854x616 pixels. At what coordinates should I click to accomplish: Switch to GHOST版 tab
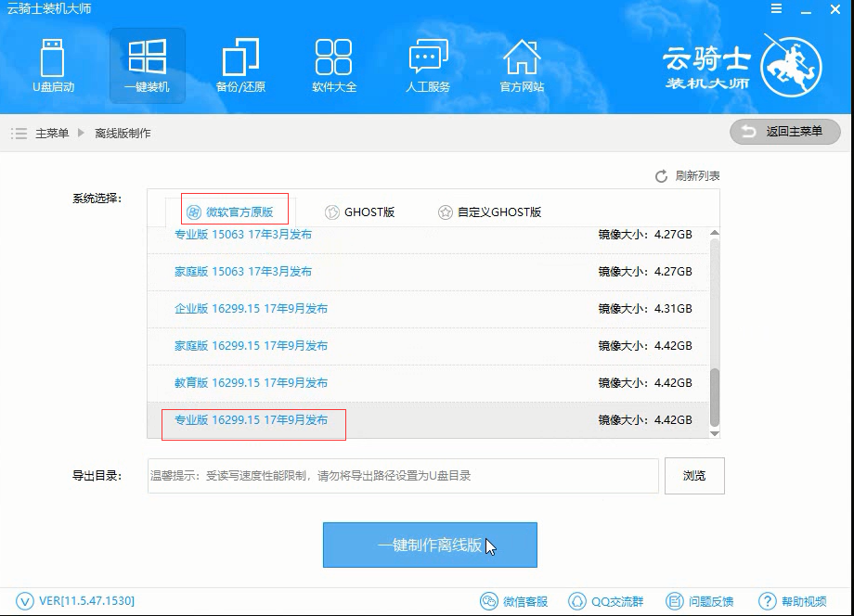point(359,212)
